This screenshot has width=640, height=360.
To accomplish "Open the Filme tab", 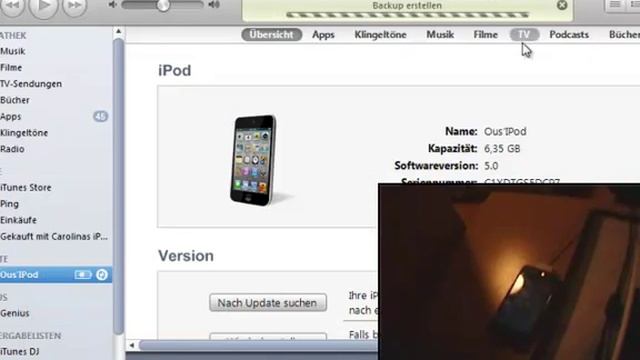I will 485,35.
